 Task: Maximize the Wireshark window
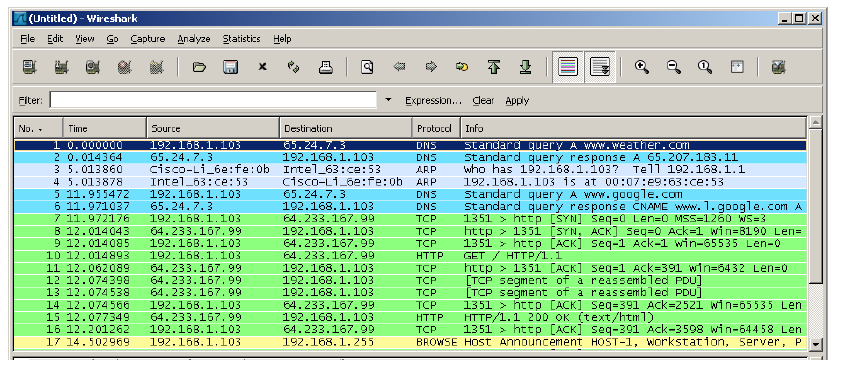799,18
